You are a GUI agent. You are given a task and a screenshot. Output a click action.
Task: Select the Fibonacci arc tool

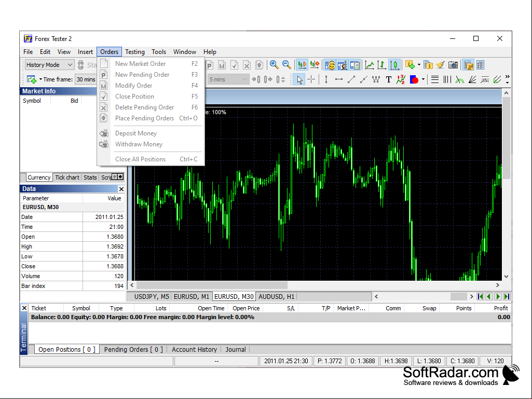click(x=460, y=80)
